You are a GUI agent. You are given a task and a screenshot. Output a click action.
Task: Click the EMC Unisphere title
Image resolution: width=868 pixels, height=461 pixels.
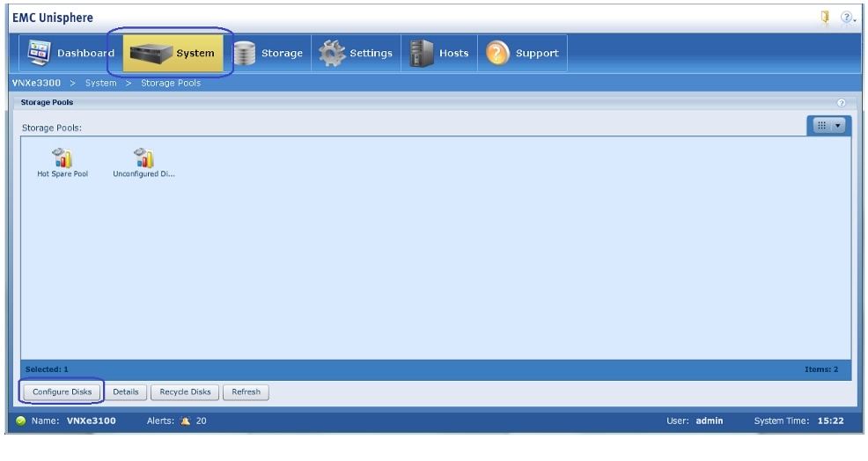(x=53, y=18)
